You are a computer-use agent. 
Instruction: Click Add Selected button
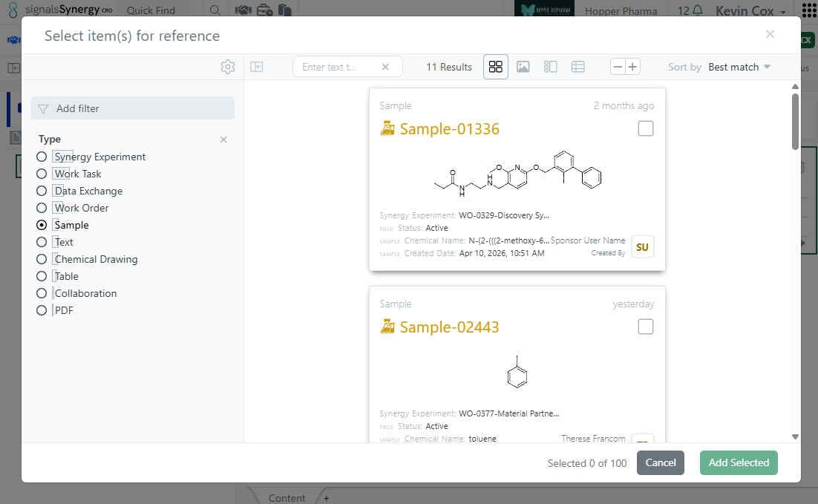click(739, 462)
